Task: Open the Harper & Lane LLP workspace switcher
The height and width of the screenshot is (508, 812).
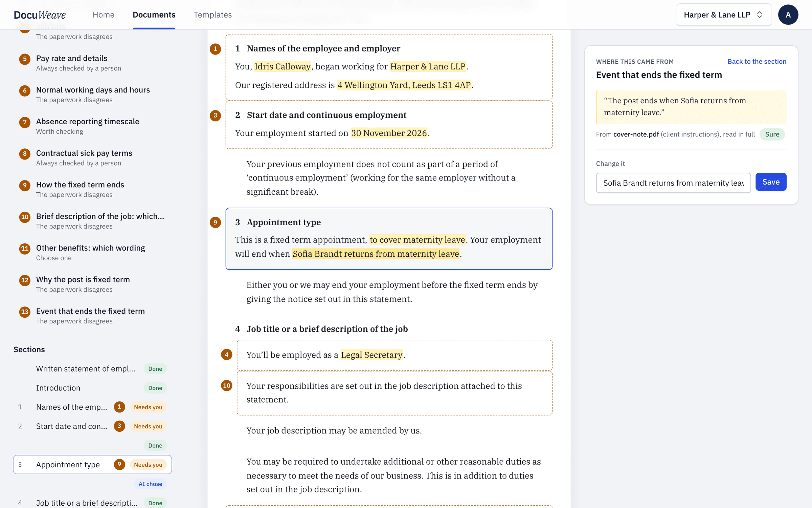Action: click(x=724, y=15)
